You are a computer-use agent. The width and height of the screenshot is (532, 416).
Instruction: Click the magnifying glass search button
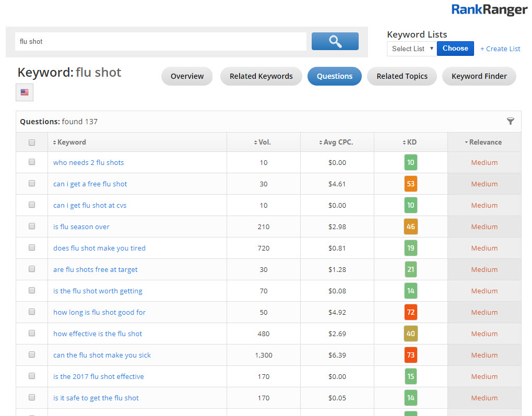point(335,41)
